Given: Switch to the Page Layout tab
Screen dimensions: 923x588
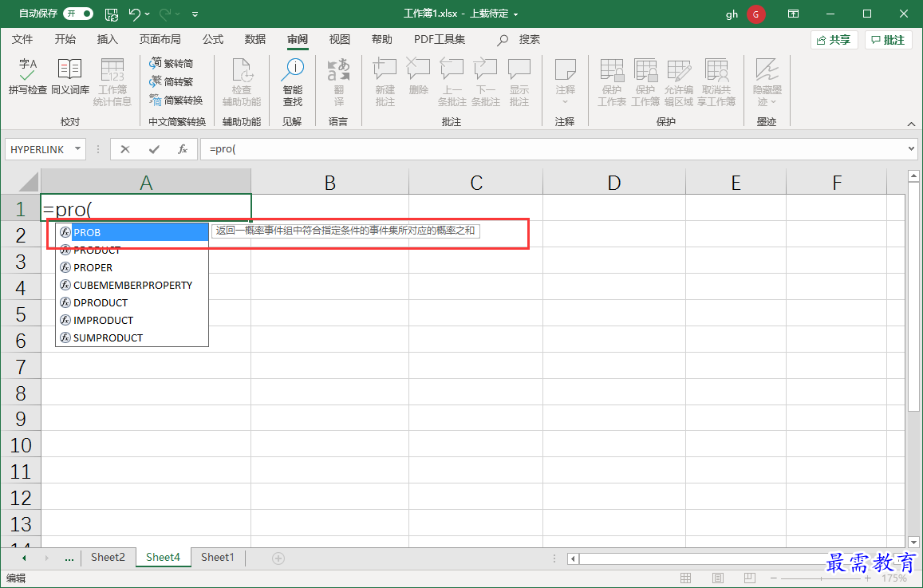Looking at the screenshot, I should pos(160,39).
